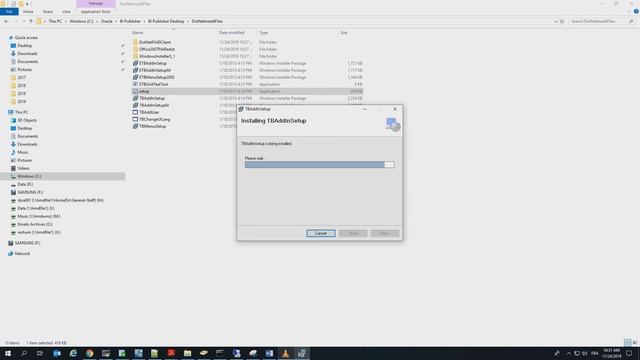Select the ETBAddInSetup64 installer package
The width and height of the screenshot is (640, 360).
155,70
